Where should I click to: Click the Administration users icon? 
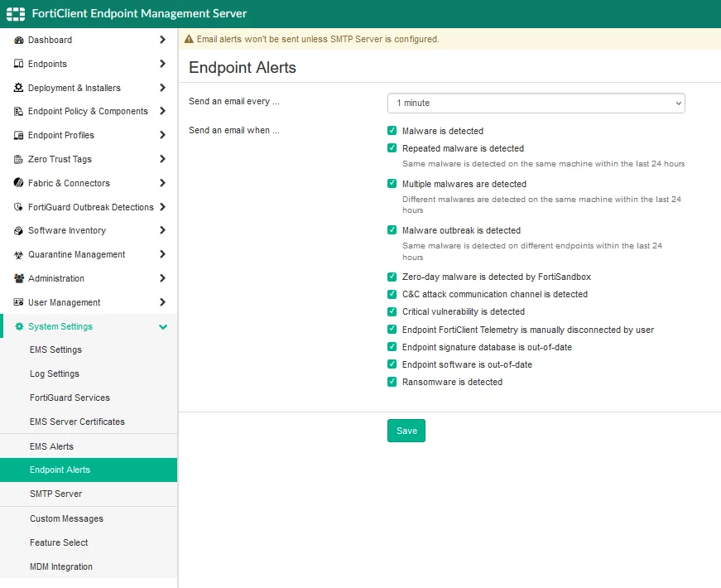pos(18,278)
